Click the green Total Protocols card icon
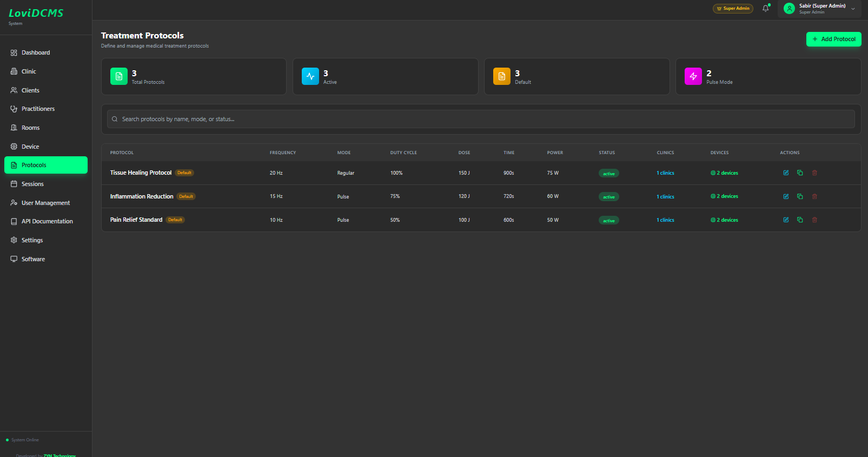The image size is (868, 457). (119, 77)
